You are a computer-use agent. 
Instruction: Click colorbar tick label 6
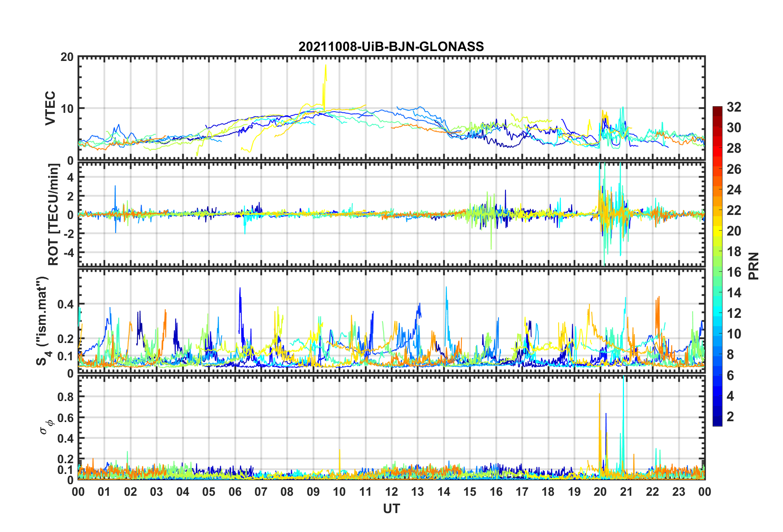pyautogui.click(x=730, y=376)
